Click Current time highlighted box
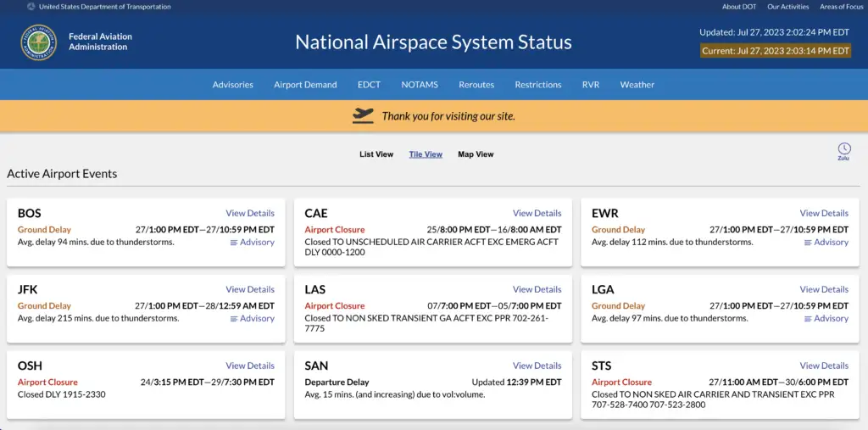The width and height of the screenshot is (868, 430). (776, 51)
